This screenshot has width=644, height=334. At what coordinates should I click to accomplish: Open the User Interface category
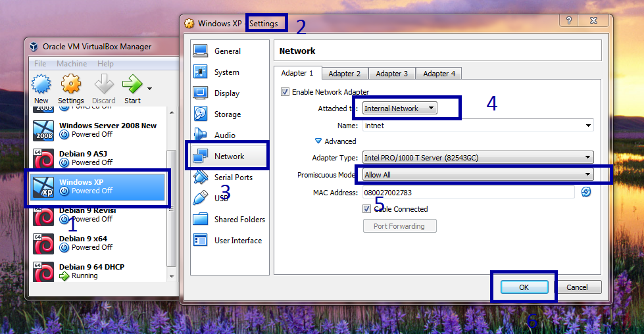coord(230,241)
